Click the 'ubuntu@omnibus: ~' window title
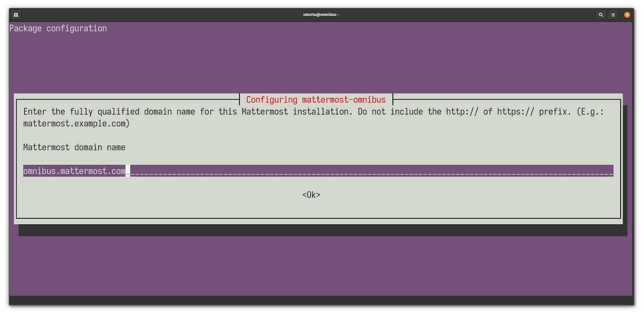Image resolution: width=644 pixels, height=316 pixels. (x=321, y=15)
